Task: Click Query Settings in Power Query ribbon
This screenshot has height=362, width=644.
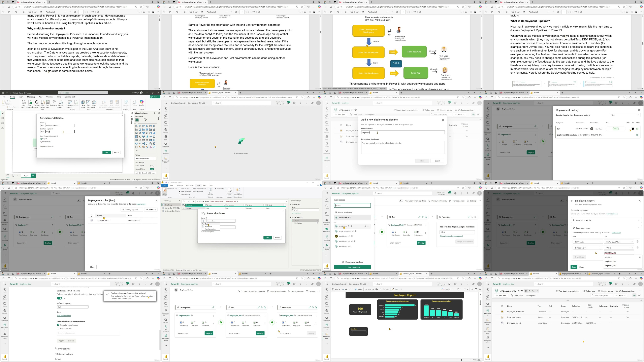Action: point(164,192)
